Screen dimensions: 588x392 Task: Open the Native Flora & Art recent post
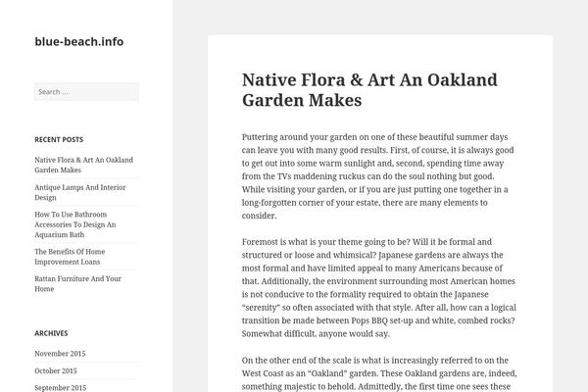[83, 165]
